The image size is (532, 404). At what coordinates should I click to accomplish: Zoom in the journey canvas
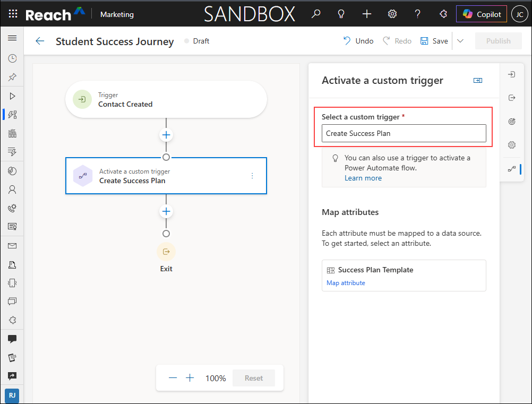click(x=190, y=378)
